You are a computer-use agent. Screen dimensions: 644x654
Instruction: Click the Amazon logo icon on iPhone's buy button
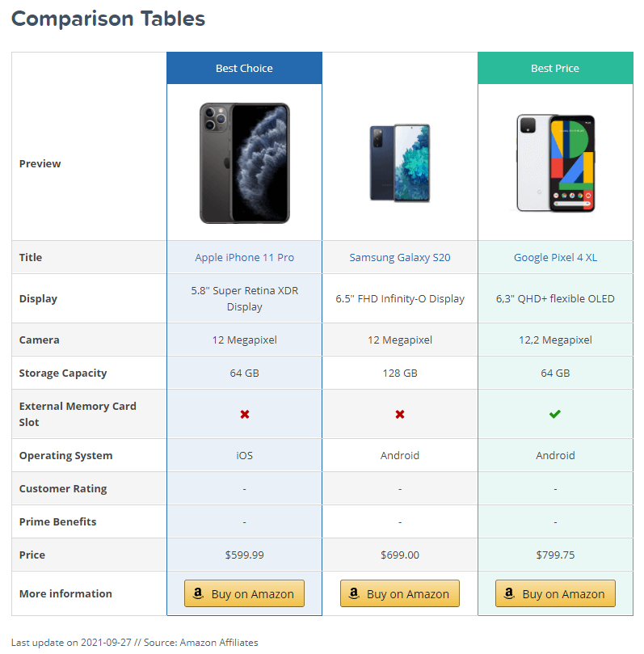point(198,593)
